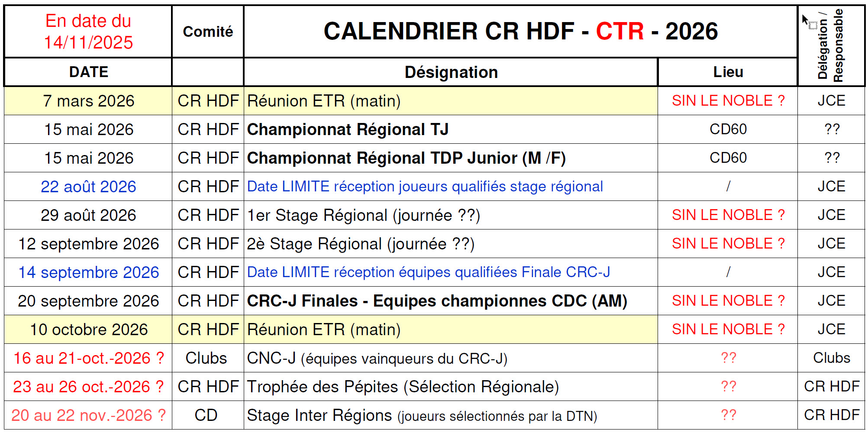The width and height of the screenshot is (868, 433).
Task: Select the "Désignation" column header
Action: pyautogui.click(x=451, y=72)
